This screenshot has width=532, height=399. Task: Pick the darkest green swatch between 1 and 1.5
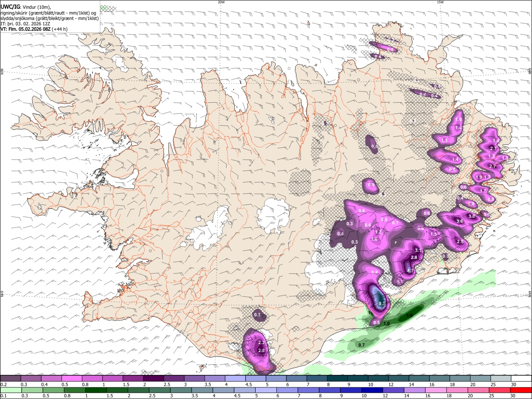(96, 390)
